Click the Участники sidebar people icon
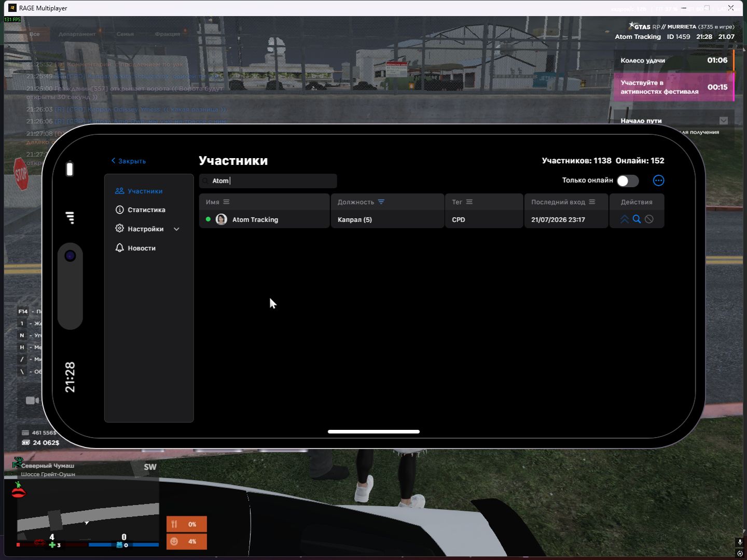Image resolution: width=747 pixels, height=560 pixels. tap(120, 191)
